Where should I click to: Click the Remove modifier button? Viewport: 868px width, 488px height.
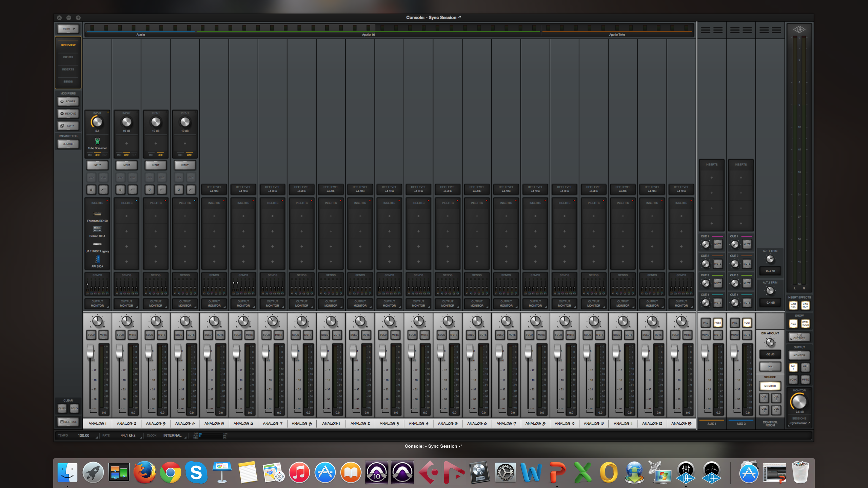pyautogui.click(x=68, y=114)
